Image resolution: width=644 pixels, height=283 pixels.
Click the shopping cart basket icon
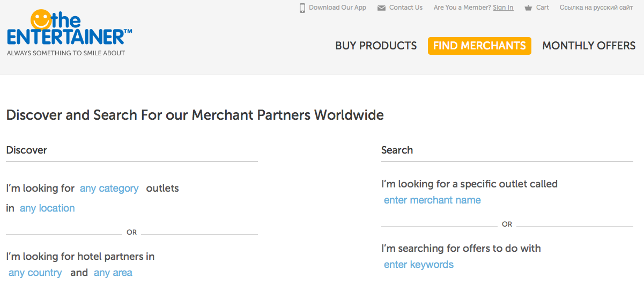pyautogui.click(x=529, y=8)
